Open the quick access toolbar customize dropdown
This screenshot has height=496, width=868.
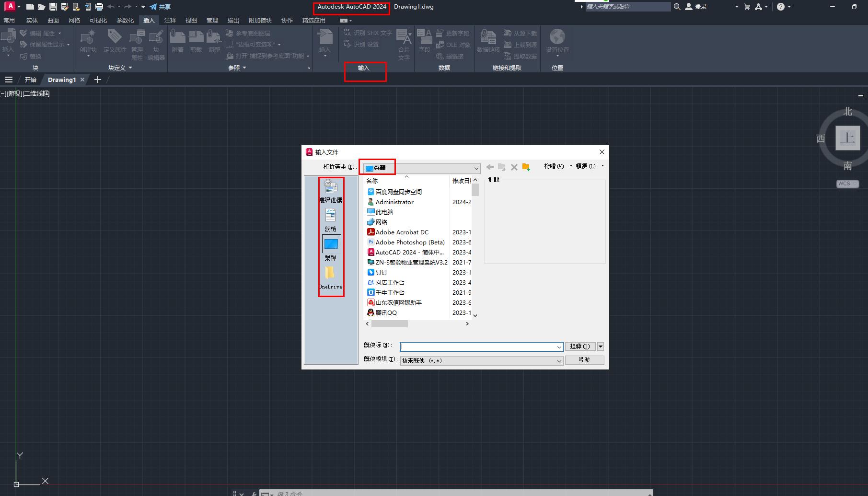pos(143,7)
